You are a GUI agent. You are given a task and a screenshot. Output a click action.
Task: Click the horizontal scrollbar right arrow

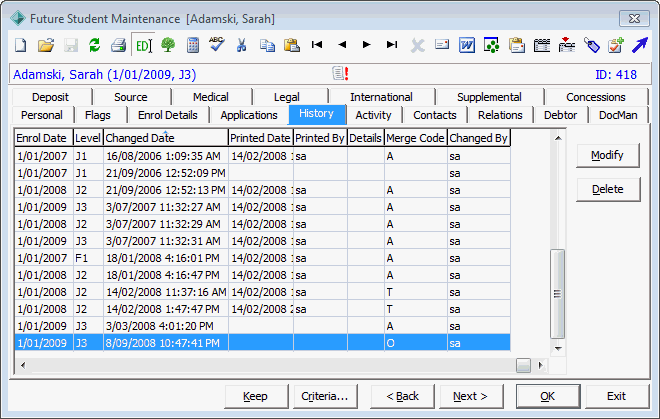point(540,365)
